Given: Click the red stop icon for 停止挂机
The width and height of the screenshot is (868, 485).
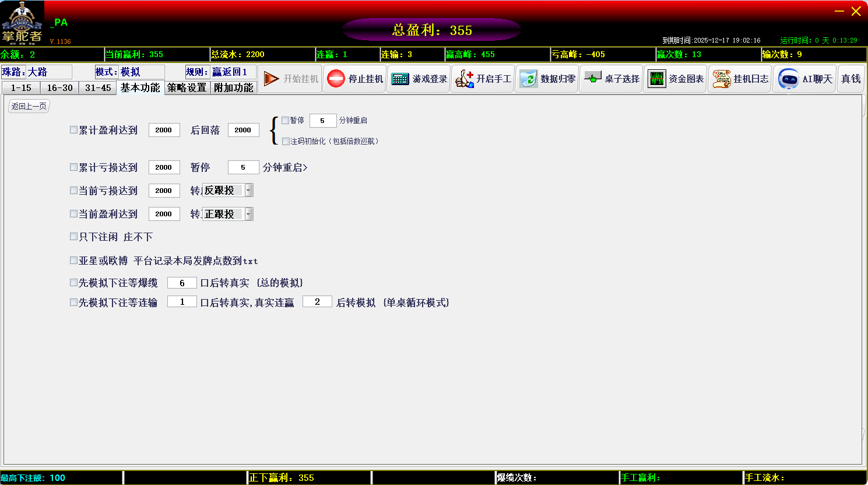Looking at the screenshot, I should tap(336, 79).
